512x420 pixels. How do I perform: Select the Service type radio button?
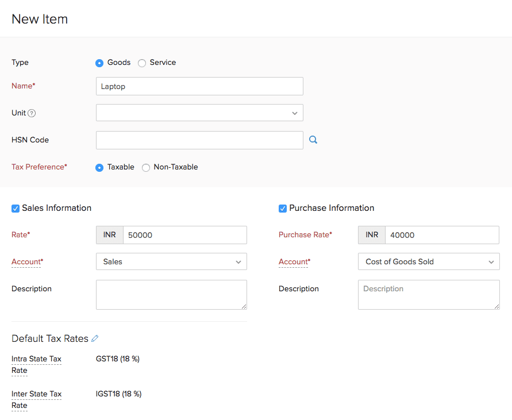pos(142,63)
